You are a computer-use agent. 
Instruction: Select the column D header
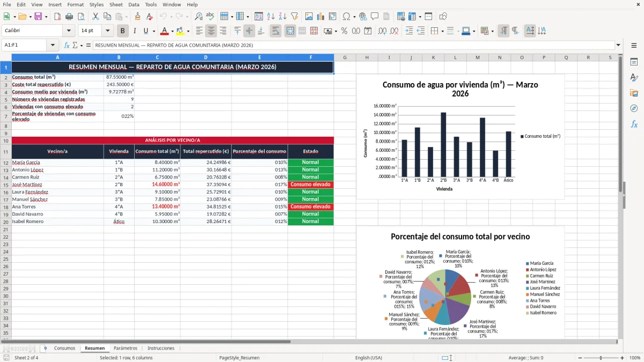click(x=206, y=57)
